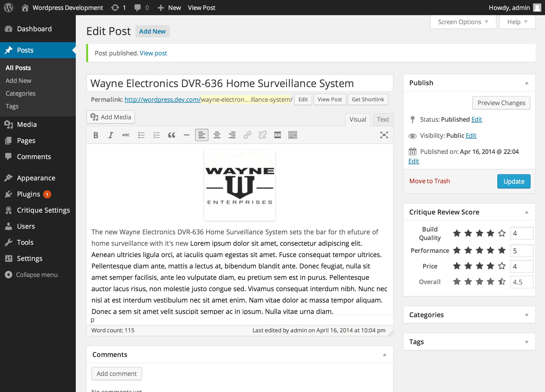Image resolution: width=545 pixels, height=392 pixels.
Task: Apply italic formatting in editor
Action: click(x=111, y=135)
